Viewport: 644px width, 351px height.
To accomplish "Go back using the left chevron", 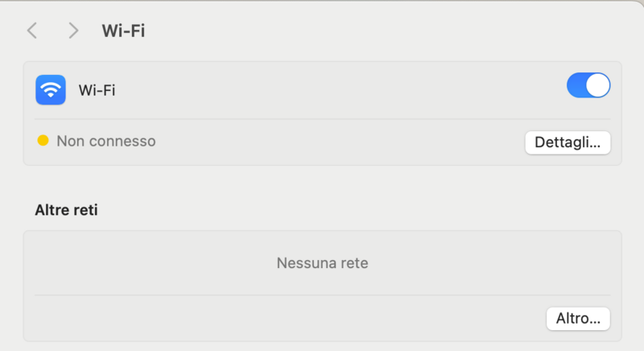I will pyautogui.click(x=32, y=31).
